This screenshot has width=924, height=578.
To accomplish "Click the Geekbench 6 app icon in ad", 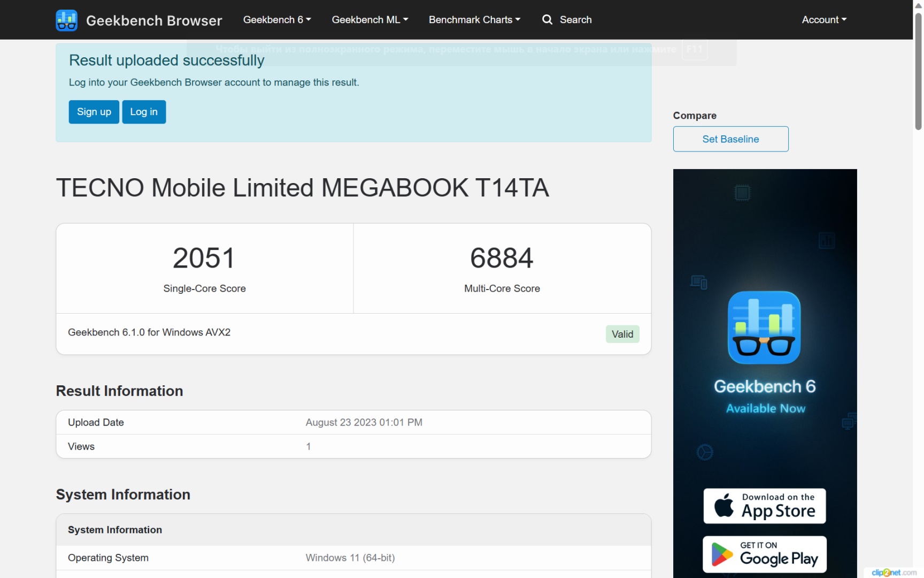I will click(764, 328).
